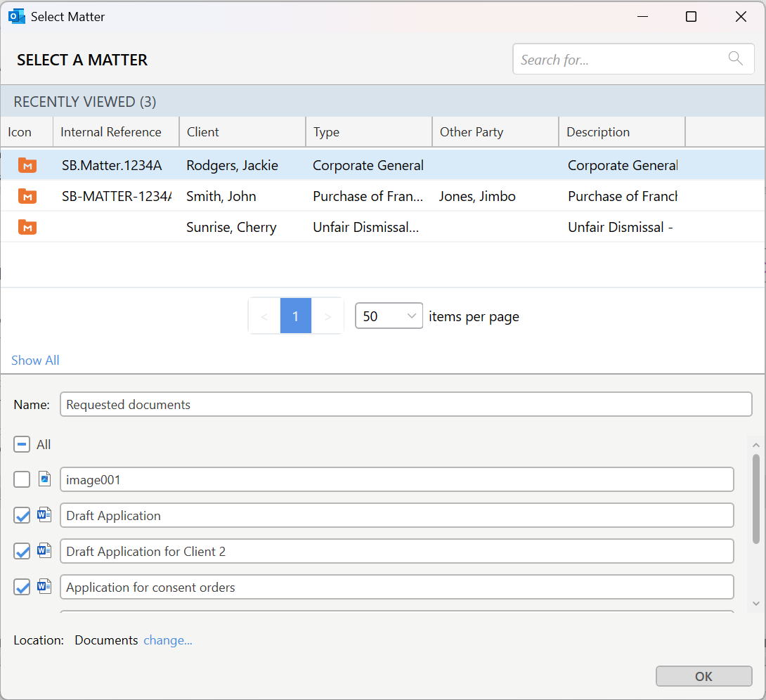Click the matter icon for Rodgers, Jackie
This screenshot has height=700, width=766.
click(x=27, y=166)
